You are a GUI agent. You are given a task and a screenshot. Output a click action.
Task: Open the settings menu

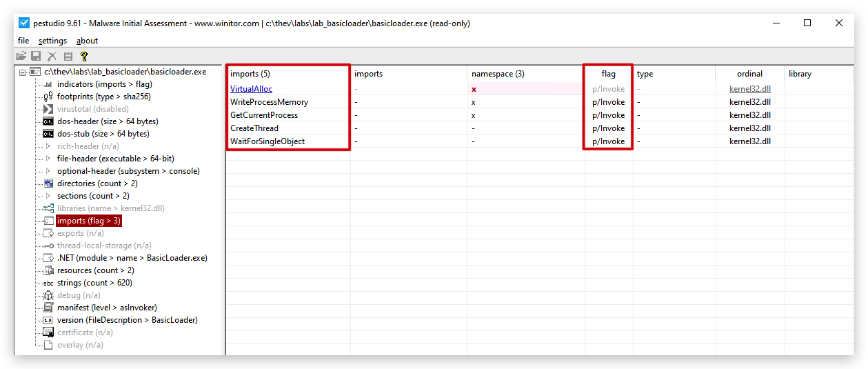(x=52, y=41)
